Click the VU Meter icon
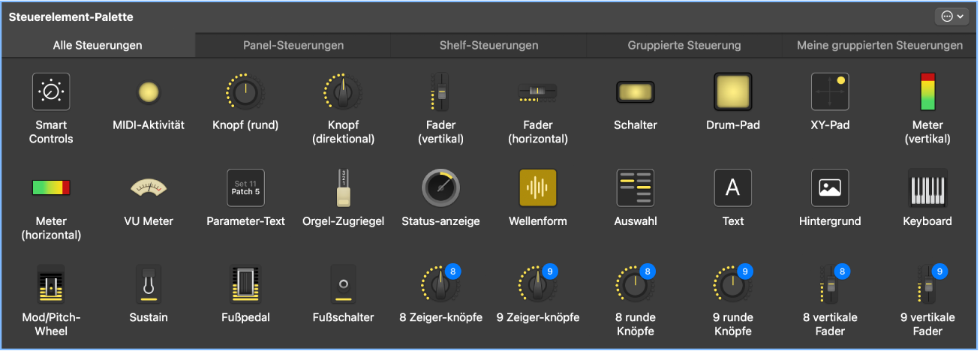This screenshot has height=351, width=980. (149, 188)
